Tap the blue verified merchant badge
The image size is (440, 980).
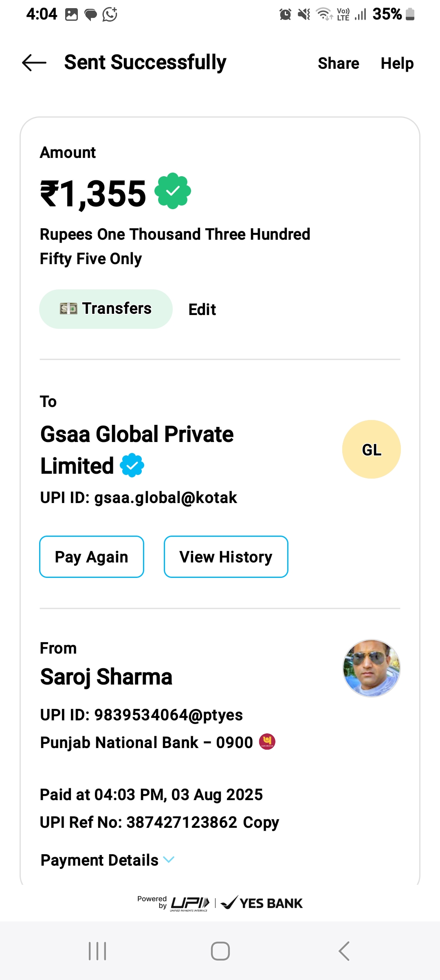click(132, 465)
